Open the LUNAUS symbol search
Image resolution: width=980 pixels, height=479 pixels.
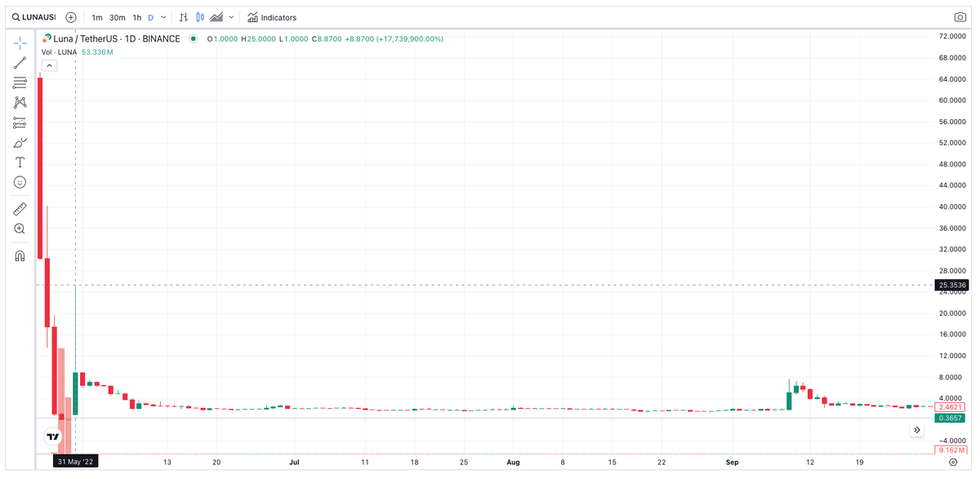click(x=34, y=17)
